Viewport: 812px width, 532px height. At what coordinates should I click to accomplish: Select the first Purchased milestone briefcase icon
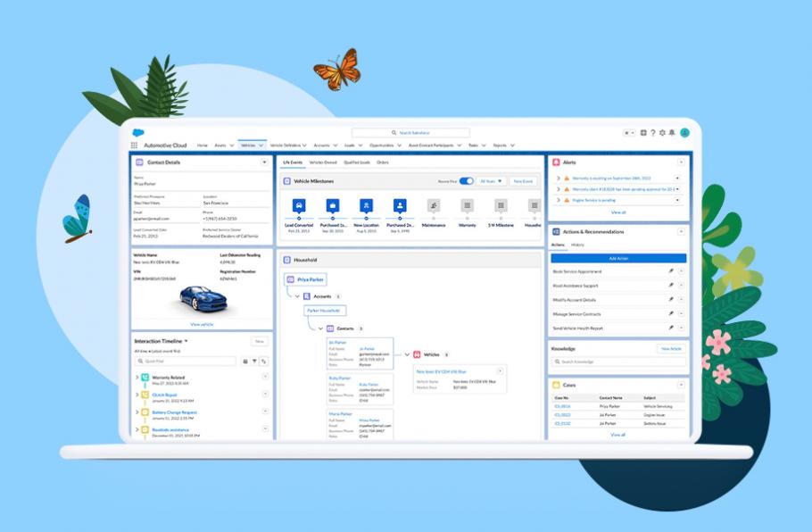[x=333, y=205]
